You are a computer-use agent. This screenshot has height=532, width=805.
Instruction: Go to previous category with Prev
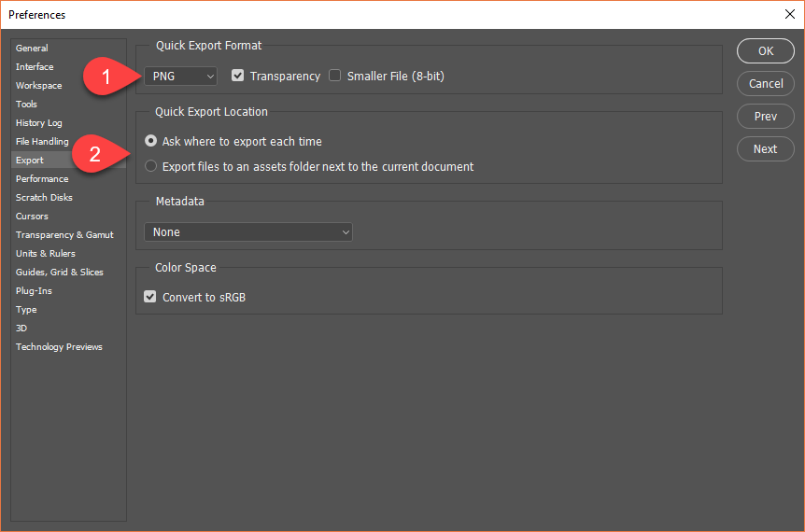click(766, 117)
